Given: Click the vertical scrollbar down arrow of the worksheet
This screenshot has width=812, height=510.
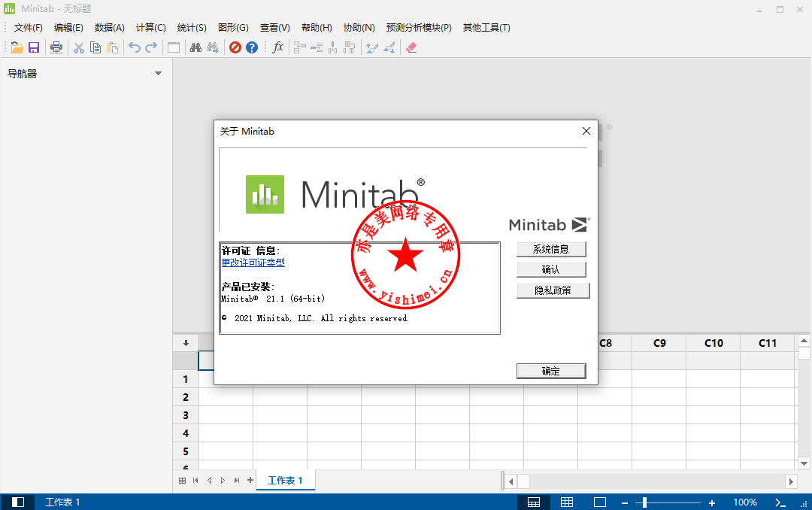Looking at the screenshot, I should click(804, 464).
